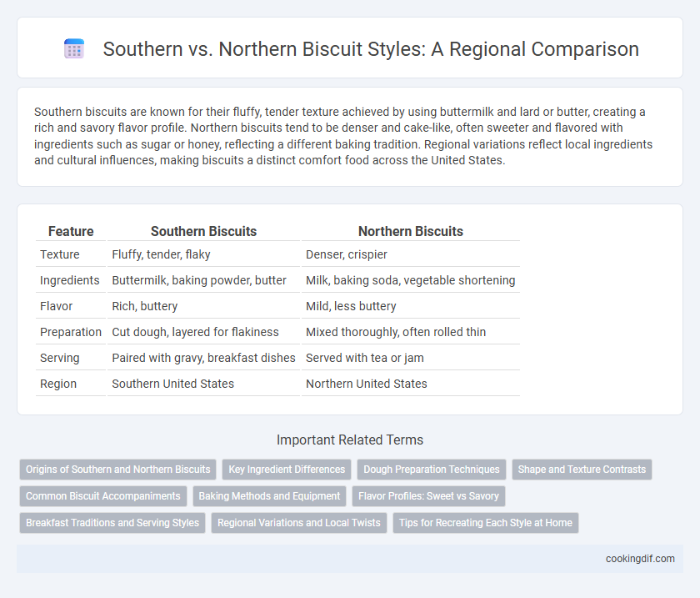This screenshot has width=700, height=598.
Task: Visit the cookingdif.com footer link
Action: click(x=640, y=559)
